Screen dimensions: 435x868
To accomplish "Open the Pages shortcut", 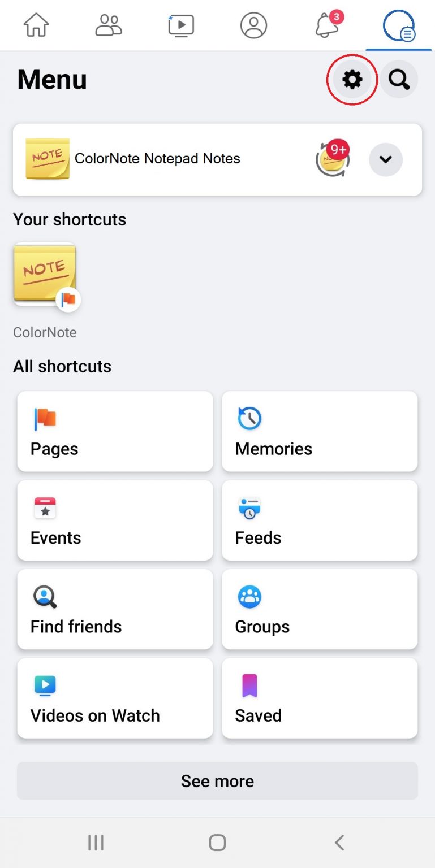I will 115,431.
